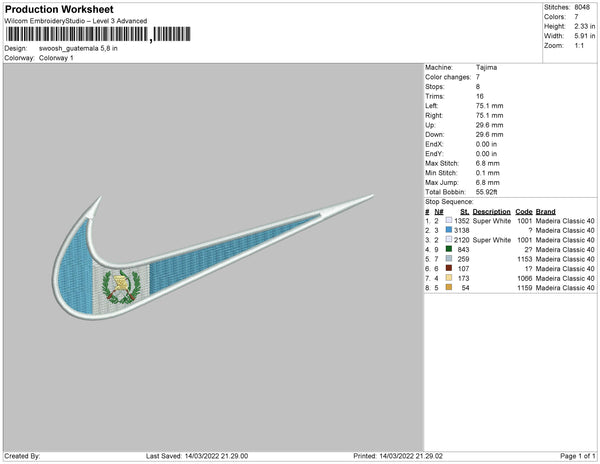Click the embroidered swoosh design preview
Image resolution: width=600 pixels, height=464 pixels.
(212, 257)
